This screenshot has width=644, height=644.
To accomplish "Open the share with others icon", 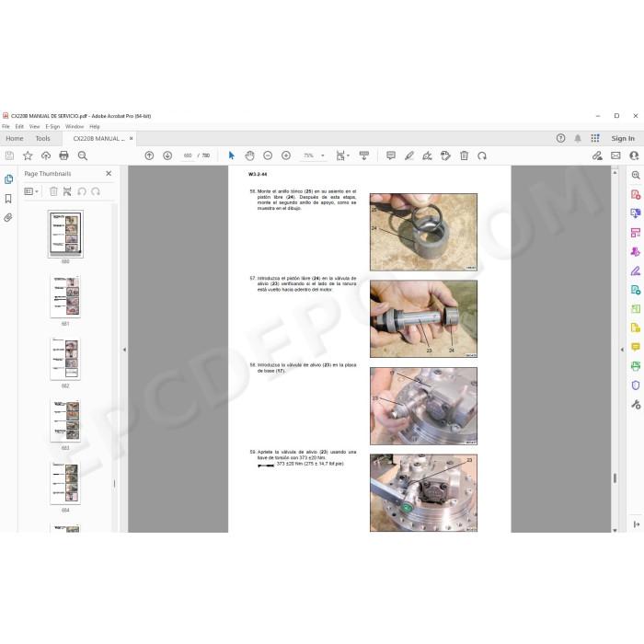I will [634, 155].
